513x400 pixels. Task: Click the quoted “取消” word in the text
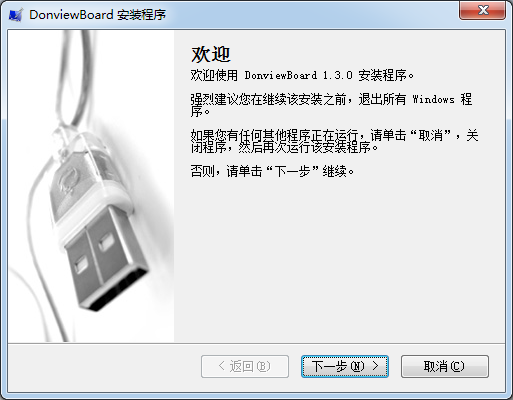[x=431, y=135]
